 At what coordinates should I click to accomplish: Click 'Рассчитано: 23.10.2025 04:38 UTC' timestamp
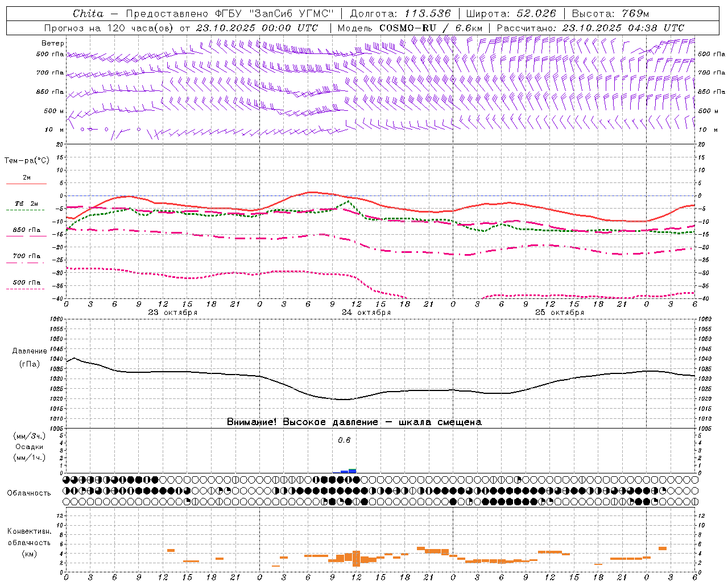[591, 28]
